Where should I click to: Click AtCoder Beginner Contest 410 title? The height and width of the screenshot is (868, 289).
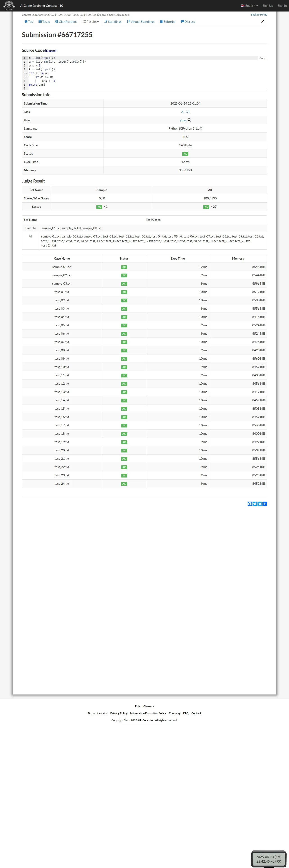click(x=42, y=6)
